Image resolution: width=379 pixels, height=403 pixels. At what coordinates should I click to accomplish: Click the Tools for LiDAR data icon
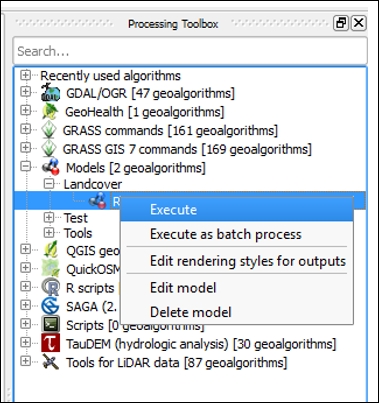point(50,362)
